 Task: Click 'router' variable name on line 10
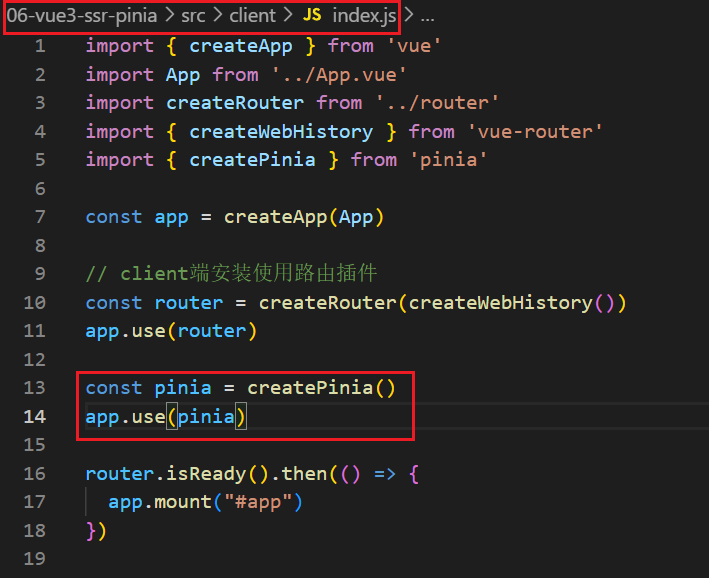pyautogui.click(x=189, y=303)
